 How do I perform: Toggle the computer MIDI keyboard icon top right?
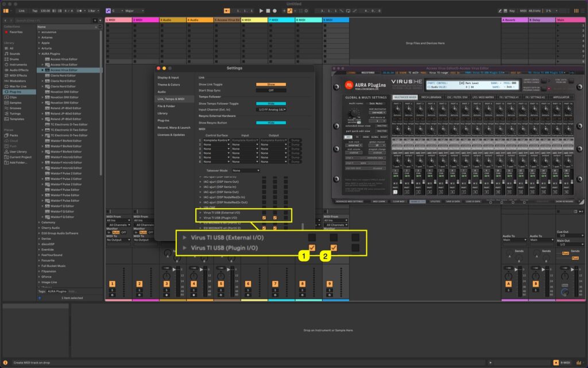pyautogui.click(x=505, y=11)
